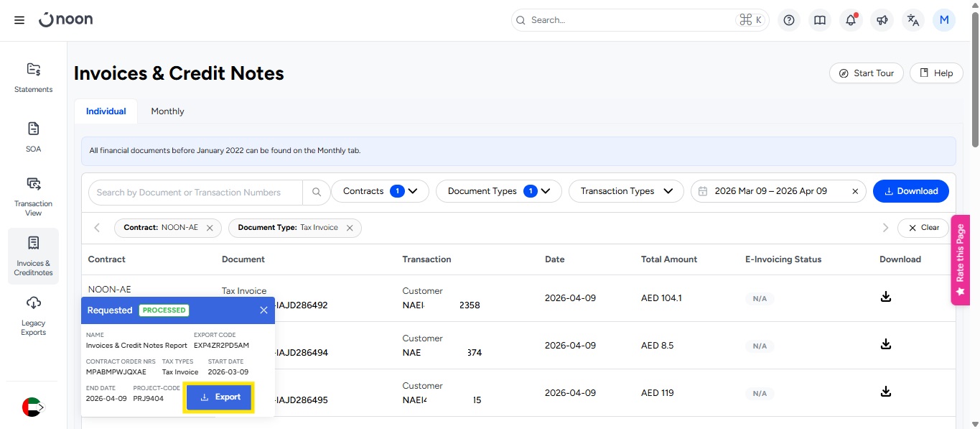Expand the Contracts filter dropdown
The width and height of the screenshot is (980, 429).
click(379, 191)
